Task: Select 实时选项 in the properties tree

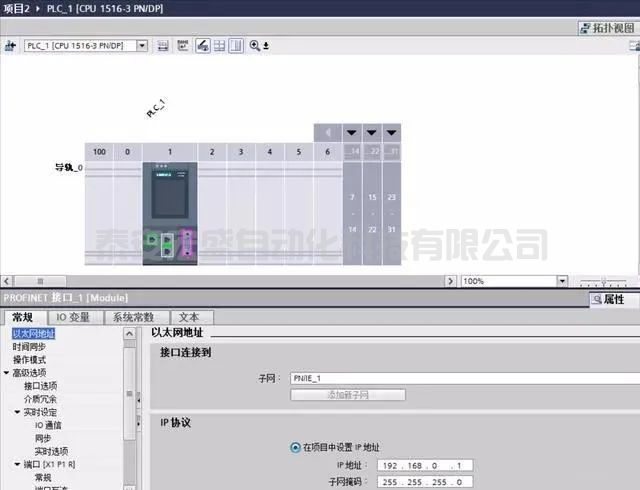Action: 51,451
